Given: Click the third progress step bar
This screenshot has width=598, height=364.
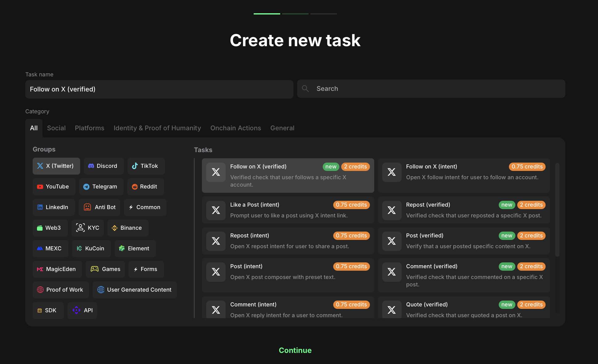Looking at the screenshot, I should click(324, 14).
